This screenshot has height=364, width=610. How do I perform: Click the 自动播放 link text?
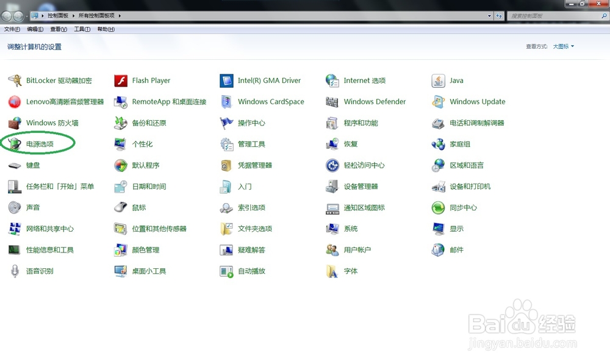(251, 271)
